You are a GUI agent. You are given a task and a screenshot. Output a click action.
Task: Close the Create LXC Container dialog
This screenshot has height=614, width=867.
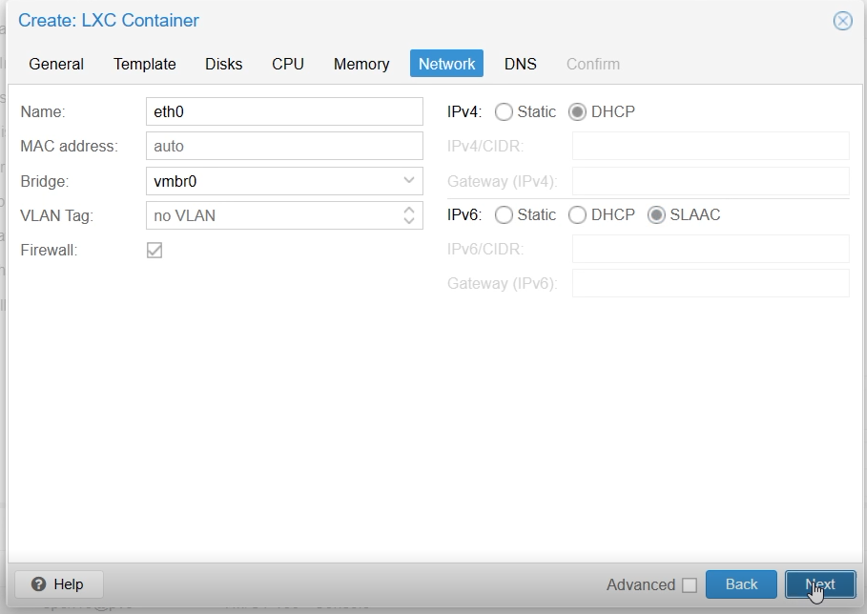843,21
